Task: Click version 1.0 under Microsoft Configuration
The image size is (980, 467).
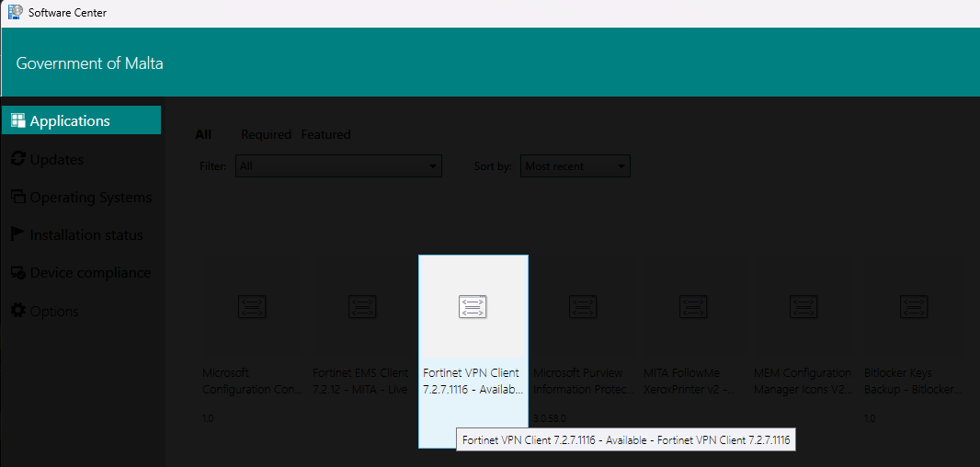Action: [208, 418]
